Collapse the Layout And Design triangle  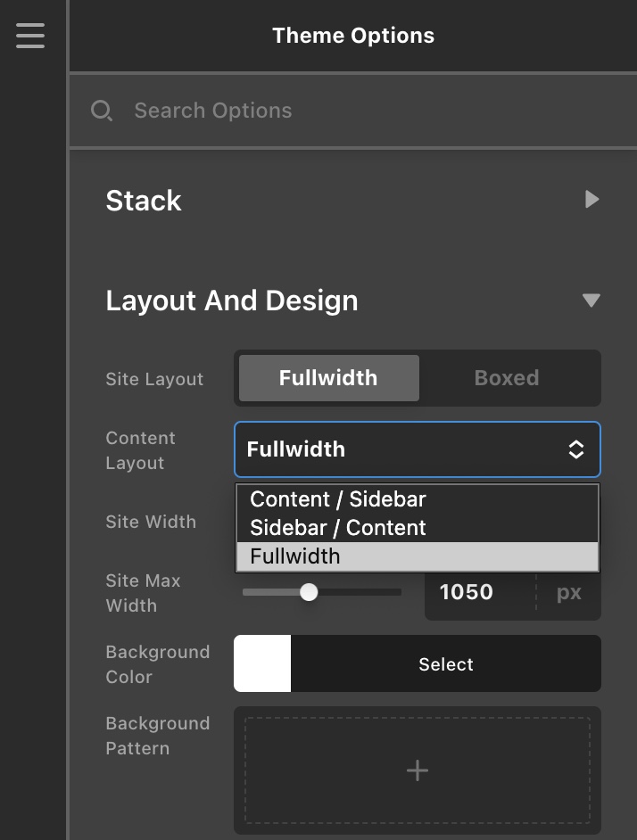(x=591, y=301)
